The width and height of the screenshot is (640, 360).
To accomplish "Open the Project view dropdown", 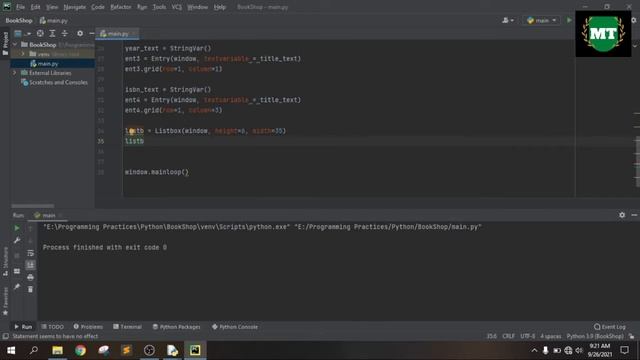I will pyautogui.click(x=22, y=33).
